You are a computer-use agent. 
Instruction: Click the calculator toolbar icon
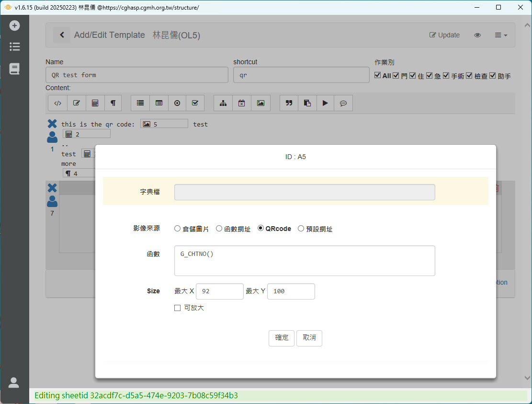(x=95, y=103)
